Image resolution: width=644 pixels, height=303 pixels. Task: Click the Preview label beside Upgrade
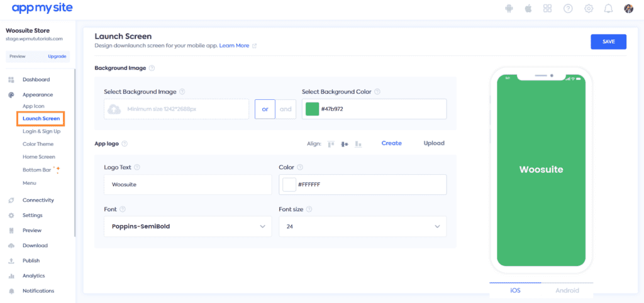click(x=17, y=57)
